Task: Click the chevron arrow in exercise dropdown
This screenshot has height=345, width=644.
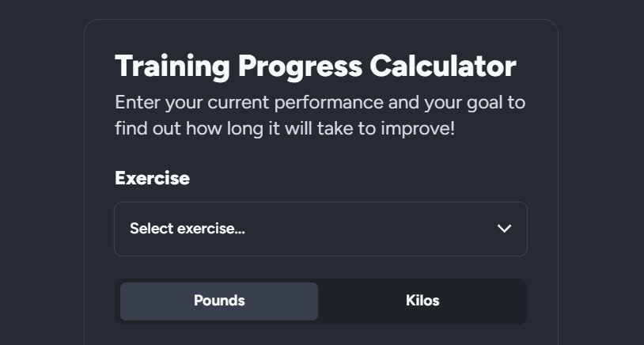Action: (504, 229)
